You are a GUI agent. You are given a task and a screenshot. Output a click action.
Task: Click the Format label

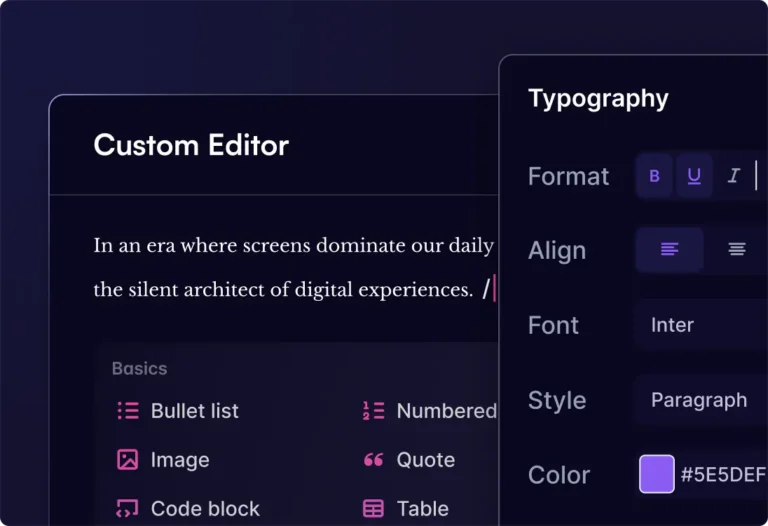tap(568, 176)
